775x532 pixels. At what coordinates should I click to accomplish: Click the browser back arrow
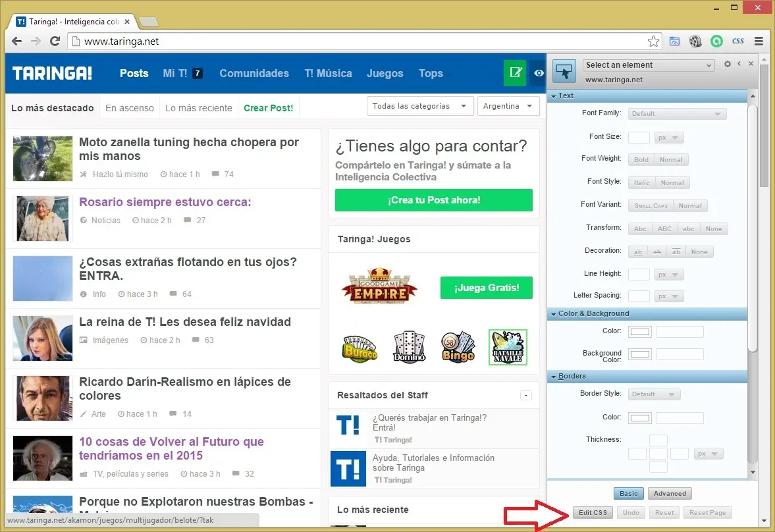pos(17,41)
